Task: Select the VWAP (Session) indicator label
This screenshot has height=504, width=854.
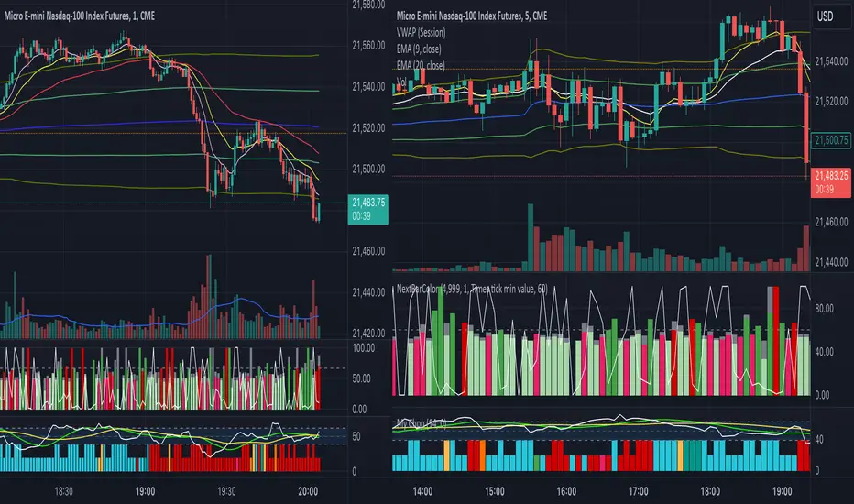Action: (421, 33)
